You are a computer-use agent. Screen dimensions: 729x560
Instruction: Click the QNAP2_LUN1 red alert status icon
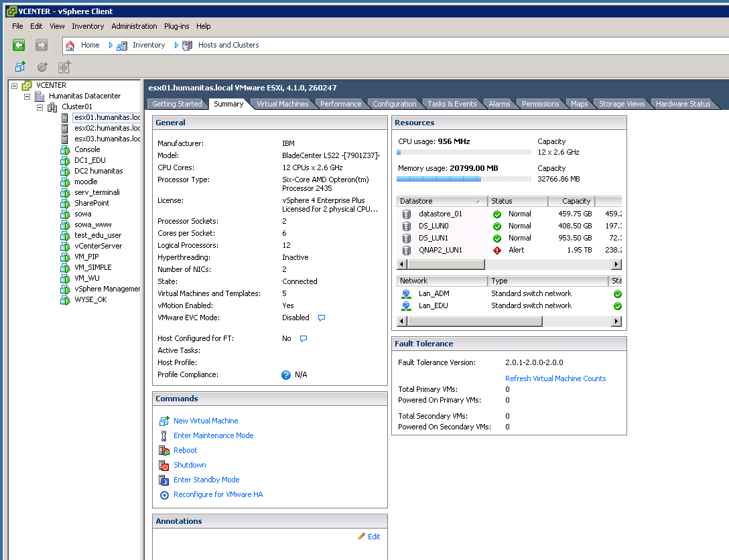(497, 251)
